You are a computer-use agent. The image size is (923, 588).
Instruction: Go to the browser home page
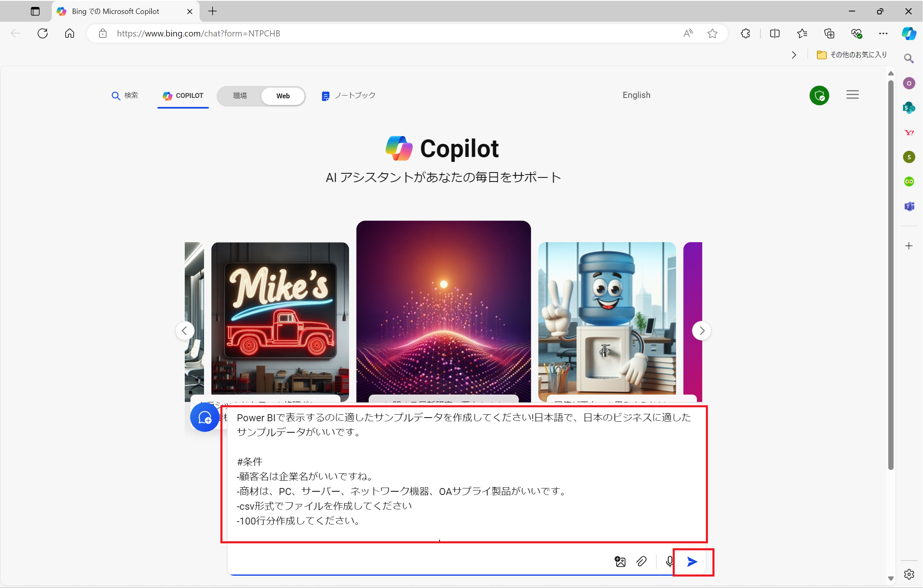pos(70,33)
